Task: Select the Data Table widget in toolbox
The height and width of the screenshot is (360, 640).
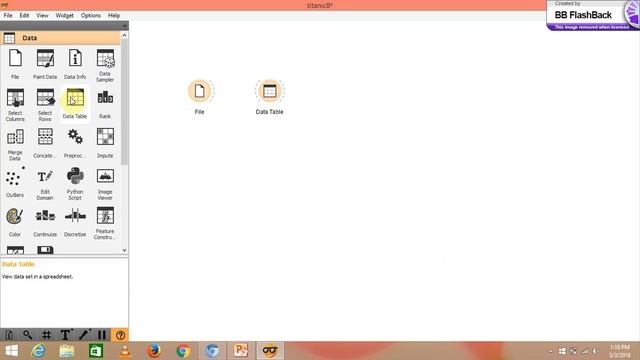Action: 75,103
